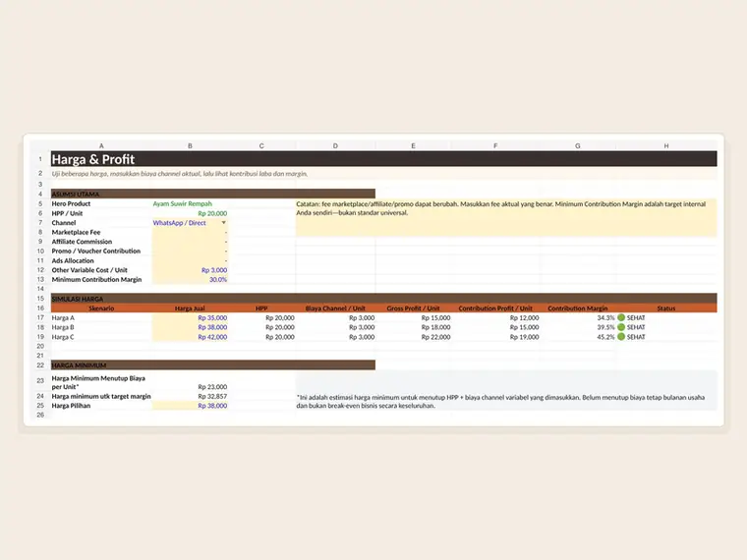Click the HPP / Unit value Rp 20,000
The width and height of the screenshot is (747, 560).
(212, 213)
